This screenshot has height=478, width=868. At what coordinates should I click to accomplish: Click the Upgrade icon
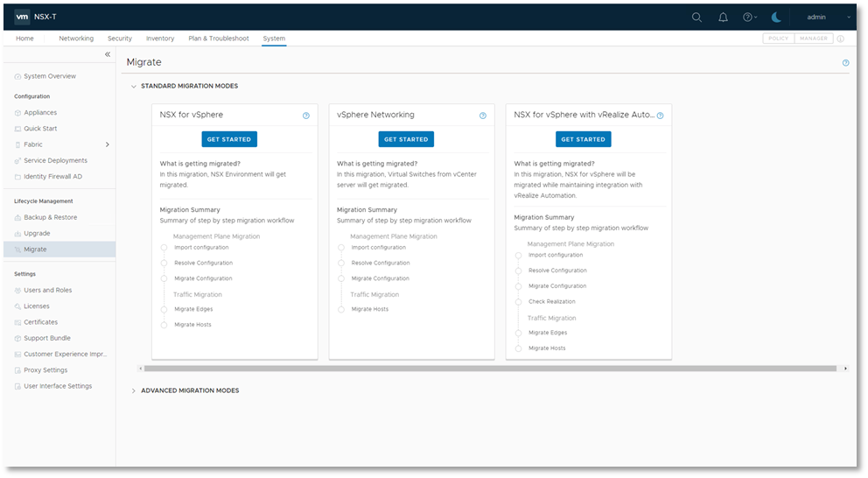(17, 234)
